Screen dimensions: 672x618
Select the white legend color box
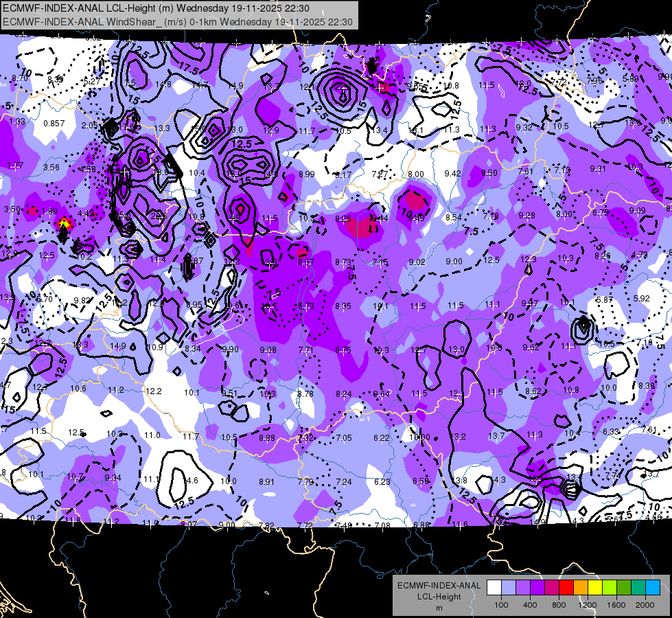494,588
